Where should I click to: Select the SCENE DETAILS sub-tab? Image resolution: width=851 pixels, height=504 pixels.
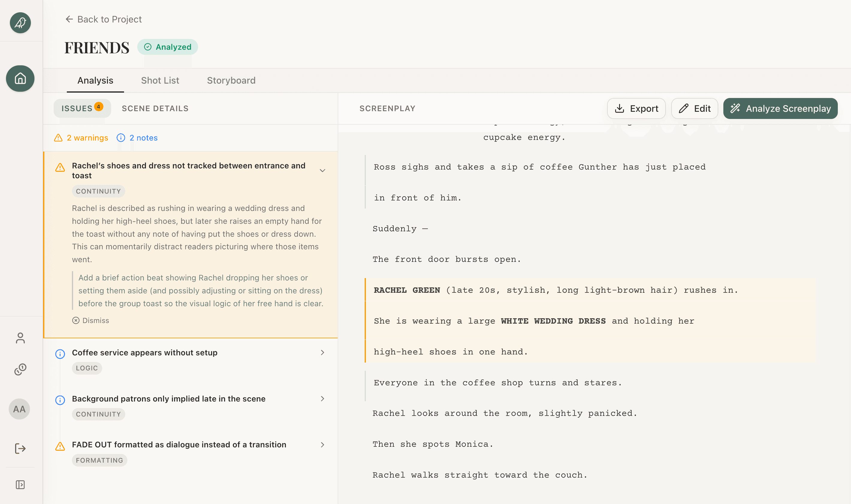(x=155, y=108)
